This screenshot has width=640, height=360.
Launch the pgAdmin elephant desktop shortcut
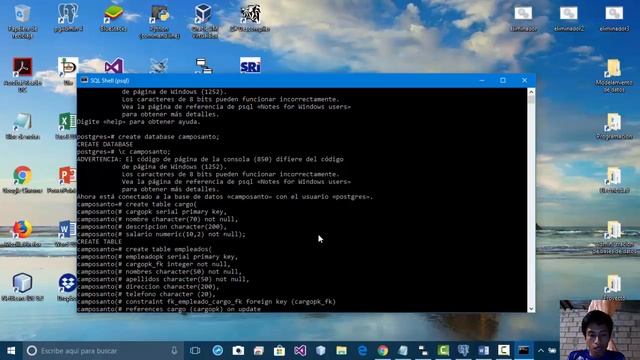[x=68, y=17]
